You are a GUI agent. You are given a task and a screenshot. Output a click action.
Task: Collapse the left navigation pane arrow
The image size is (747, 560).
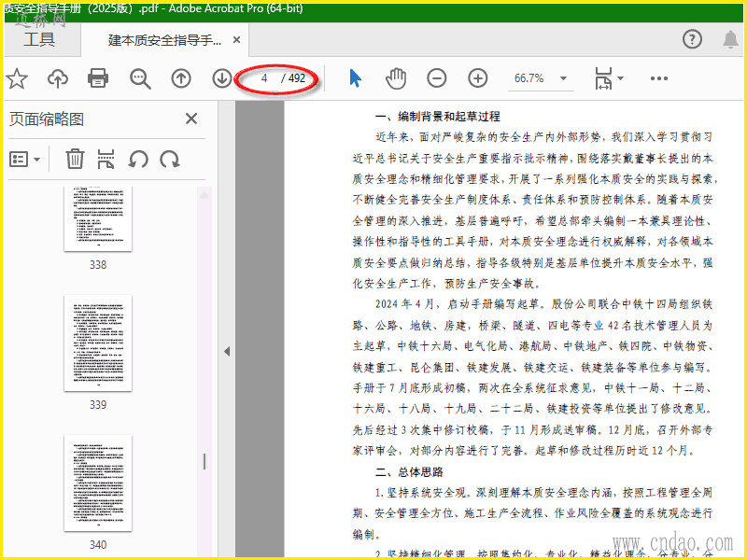coord(227,352)
